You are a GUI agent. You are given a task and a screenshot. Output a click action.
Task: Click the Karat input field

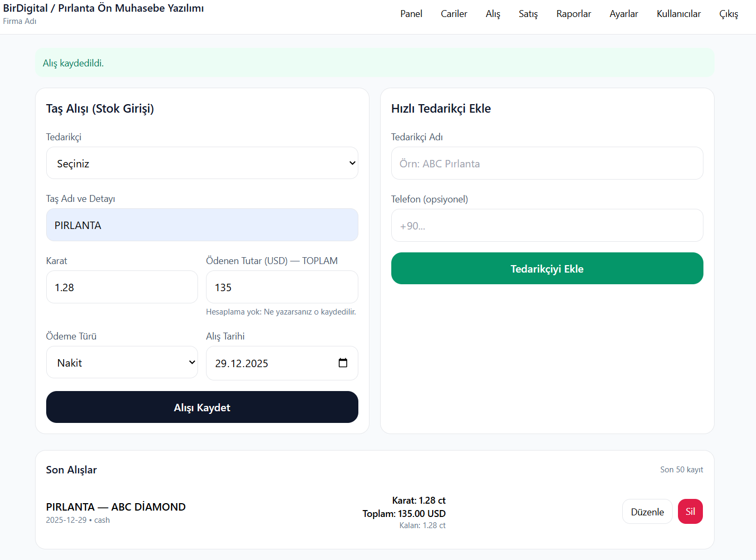point(122,287)
